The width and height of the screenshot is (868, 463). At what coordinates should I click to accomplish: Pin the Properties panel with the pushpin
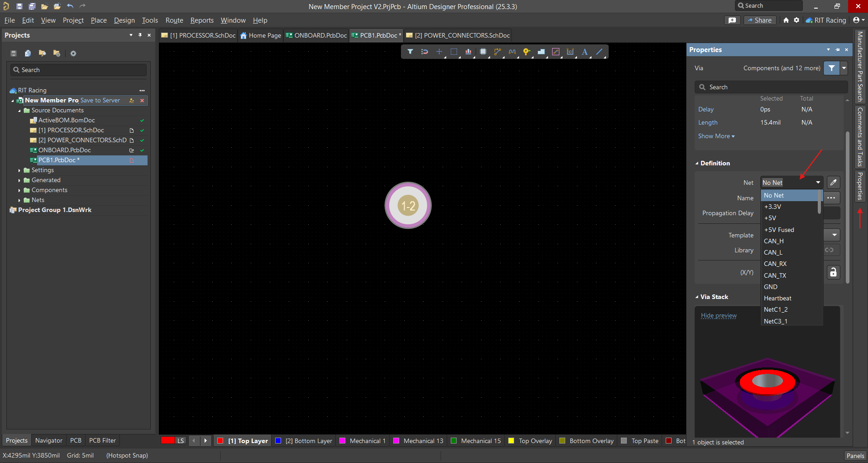pos(838,50)
